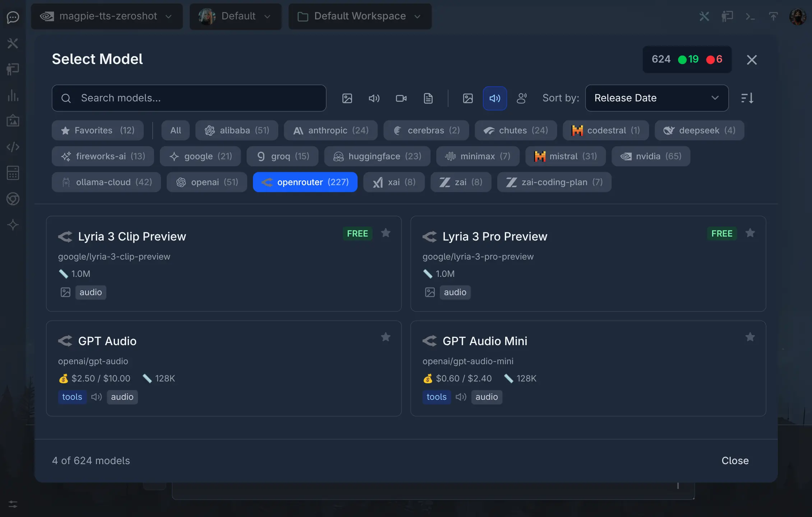The height and width of the screenshot is (517, 812).
Task: Favorite the Lyria 3 Clip Preview model
Action: tap(386, 233)
